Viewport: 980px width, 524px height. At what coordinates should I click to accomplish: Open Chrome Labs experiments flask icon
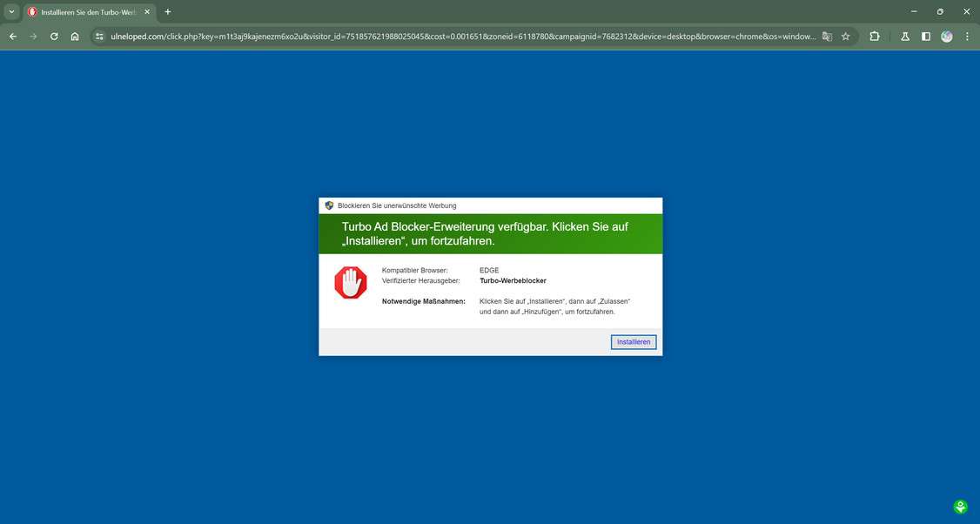(905, 37)
